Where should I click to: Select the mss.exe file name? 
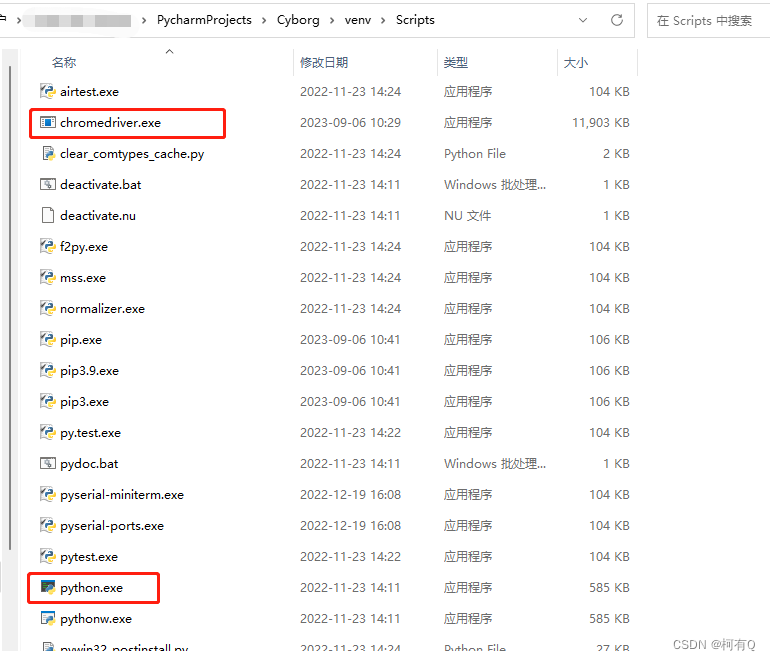pos(83,278)
